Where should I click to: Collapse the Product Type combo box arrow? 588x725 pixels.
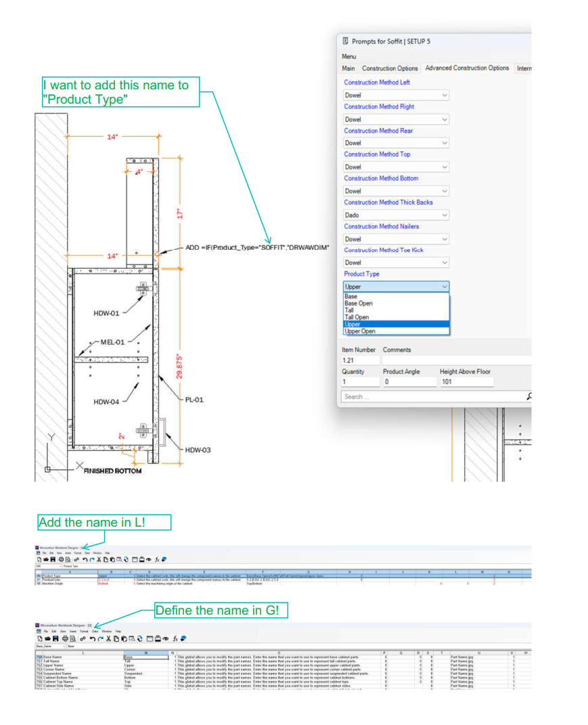pyautogui.click(x=445, y=286)
